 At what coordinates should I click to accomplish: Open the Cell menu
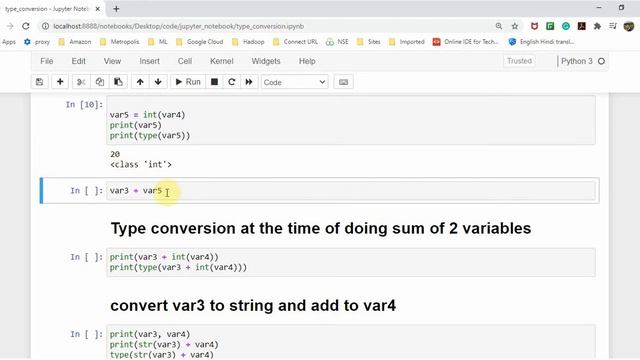point(184,61)
